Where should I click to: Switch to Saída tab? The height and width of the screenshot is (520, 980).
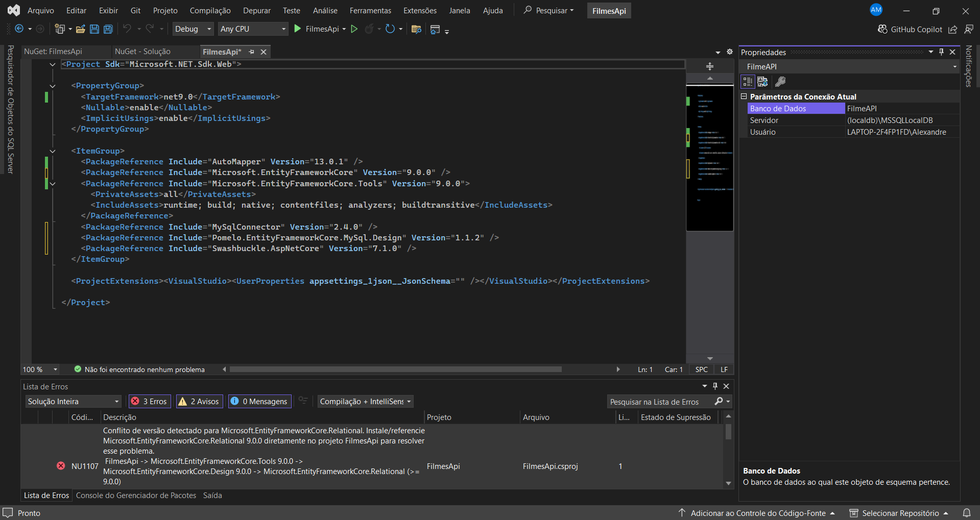coord(212,496)
